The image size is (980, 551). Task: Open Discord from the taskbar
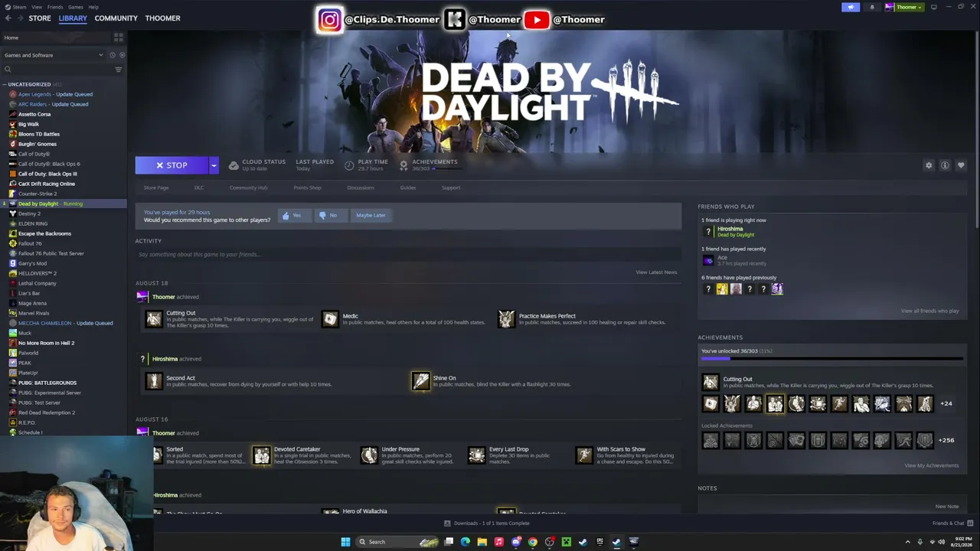[x=516, y=542]
